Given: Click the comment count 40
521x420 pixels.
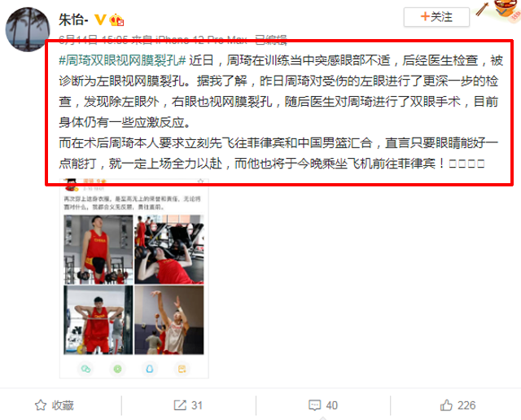Looking at the screenshot, I should [x=332, y=405].
